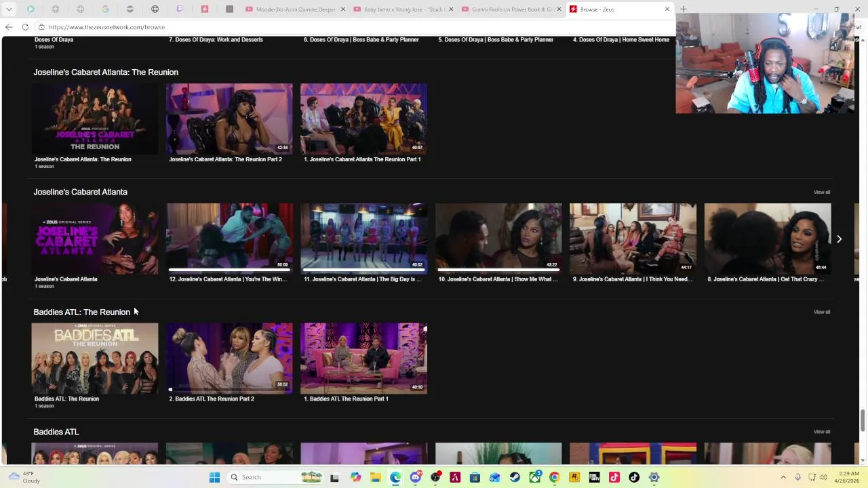Play episode 9 I Think You Need thumbnail
The width and height of the screenshot is (868, 488).
pyautogui.click(x=633, y=239)
